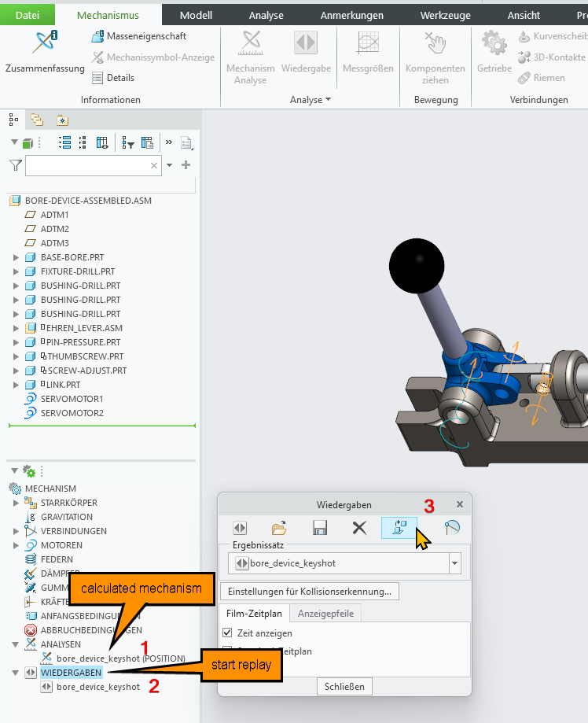Click the open folder icon in the Wiedergaben dialog
This screenshot has width=588, height=723.
point(279,529)
